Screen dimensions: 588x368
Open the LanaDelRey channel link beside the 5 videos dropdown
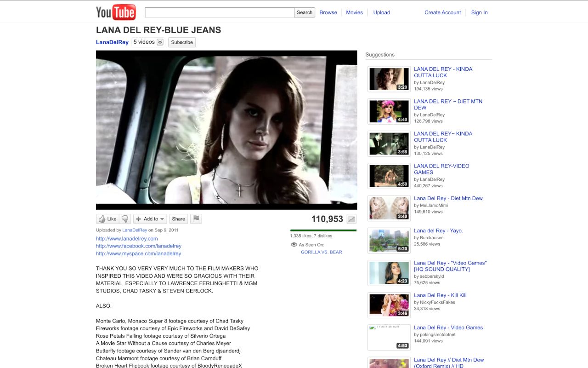[112, 42]
